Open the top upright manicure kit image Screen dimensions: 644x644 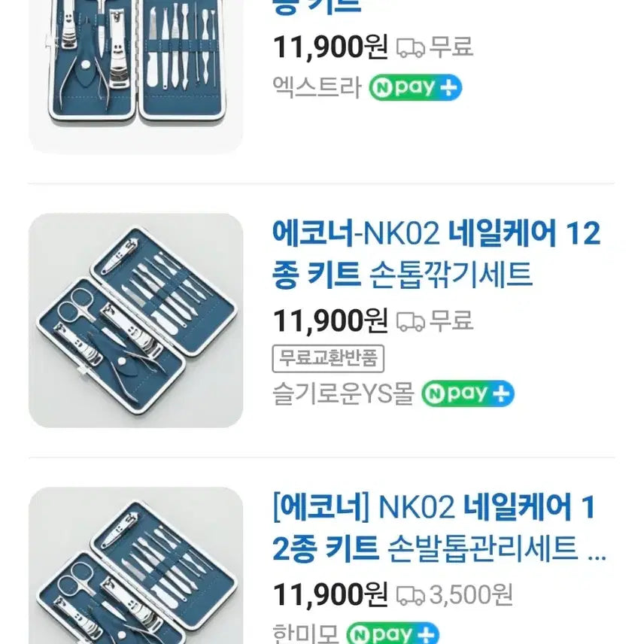pos(135,77)
